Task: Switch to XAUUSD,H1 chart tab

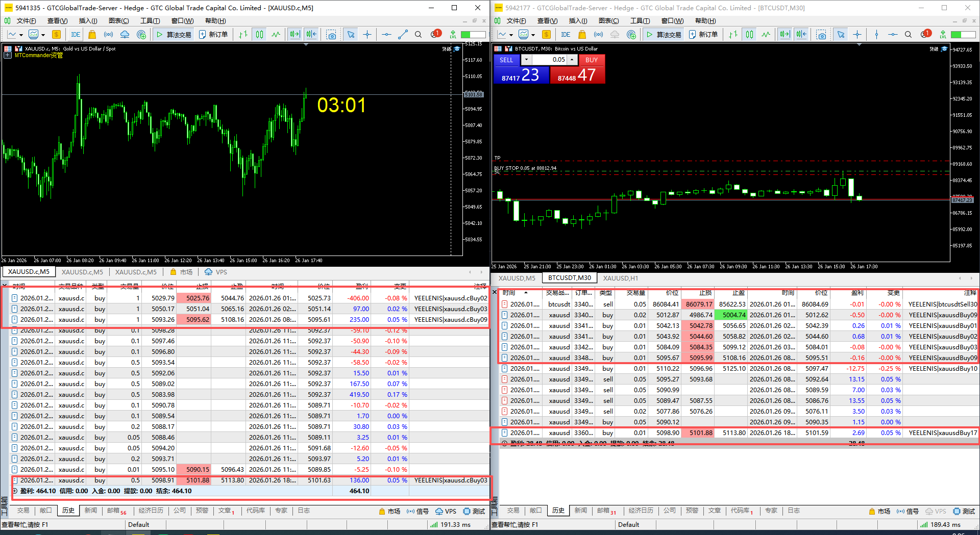Action: click(x=620, y=278)
